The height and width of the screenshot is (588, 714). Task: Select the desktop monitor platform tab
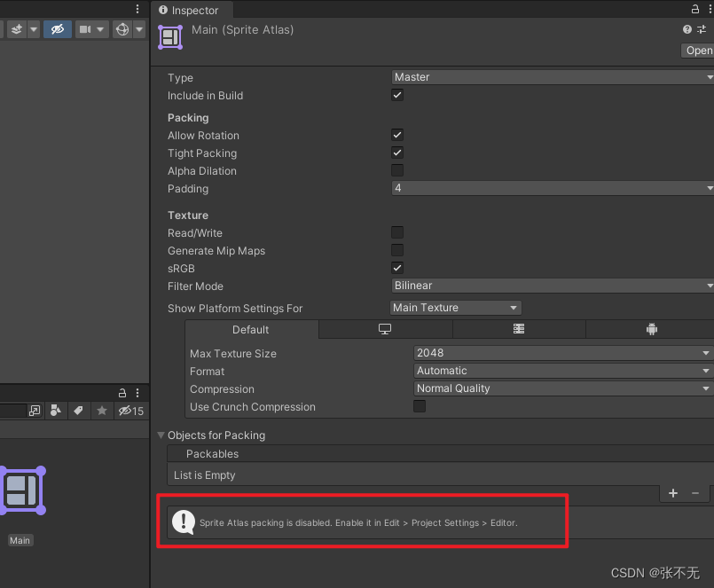coord(385,329)
